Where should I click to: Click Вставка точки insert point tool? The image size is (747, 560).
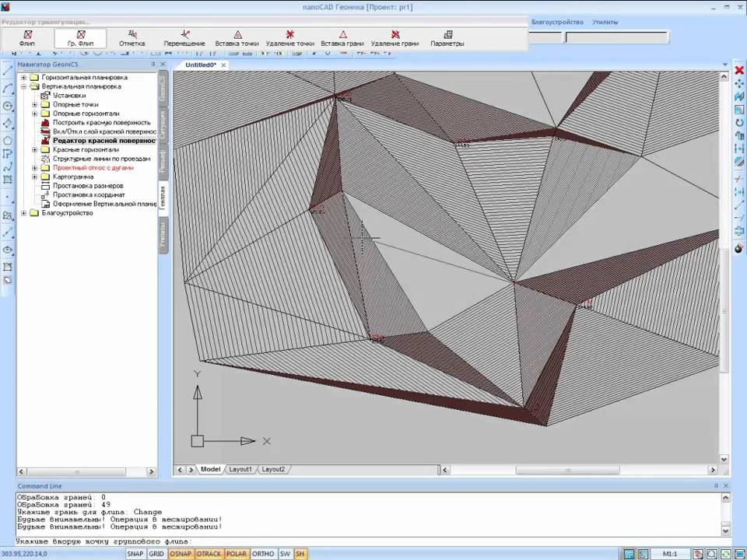[x=237, y=38]
